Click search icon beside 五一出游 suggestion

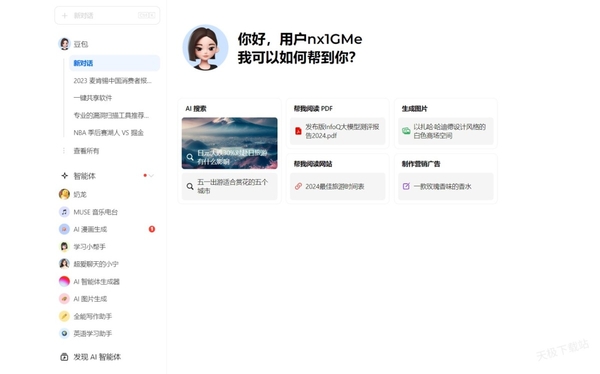[x=190, y=186]
